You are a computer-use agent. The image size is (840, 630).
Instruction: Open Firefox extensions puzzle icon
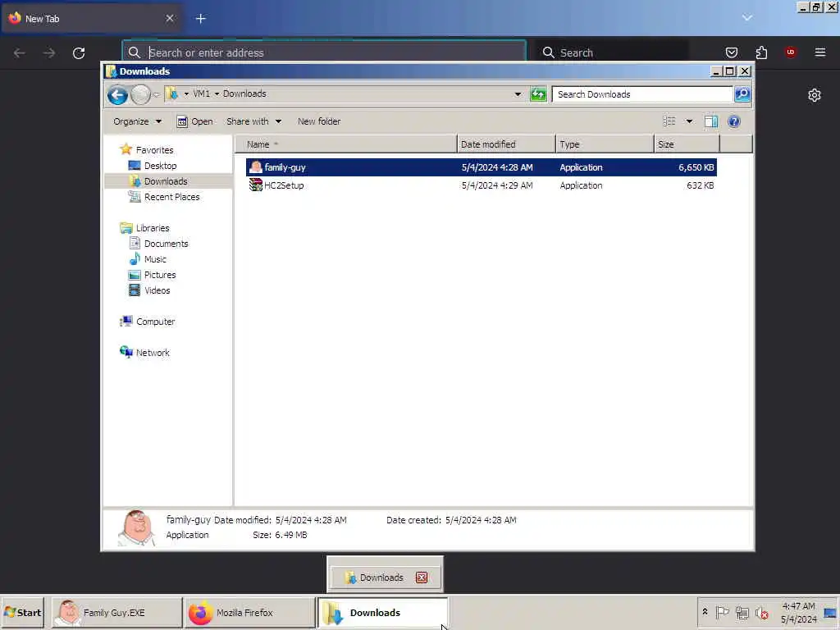coord(761,52)
